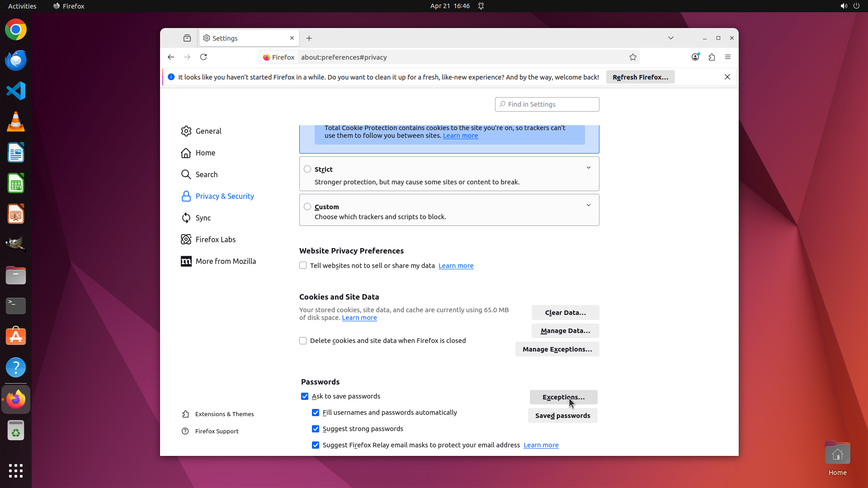Expand the Strict protection details chevron
The height and width of the screenshot is (488, 868).
point(589,168)
